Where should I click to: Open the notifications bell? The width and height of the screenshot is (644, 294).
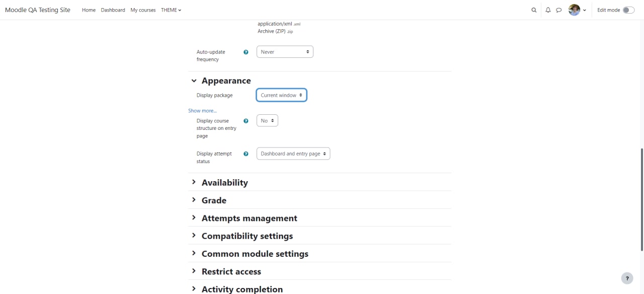coord(548,10)
